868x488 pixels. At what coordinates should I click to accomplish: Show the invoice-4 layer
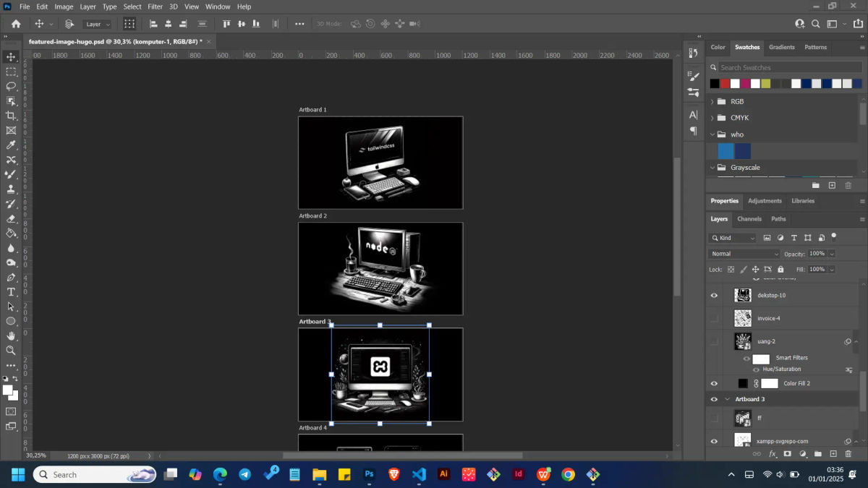715,318
